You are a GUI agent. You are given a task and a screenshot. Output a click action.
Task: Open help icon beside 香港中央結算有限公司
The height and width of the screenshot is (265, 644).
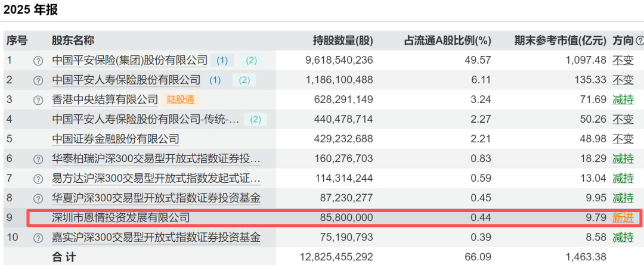click(38, 99)
